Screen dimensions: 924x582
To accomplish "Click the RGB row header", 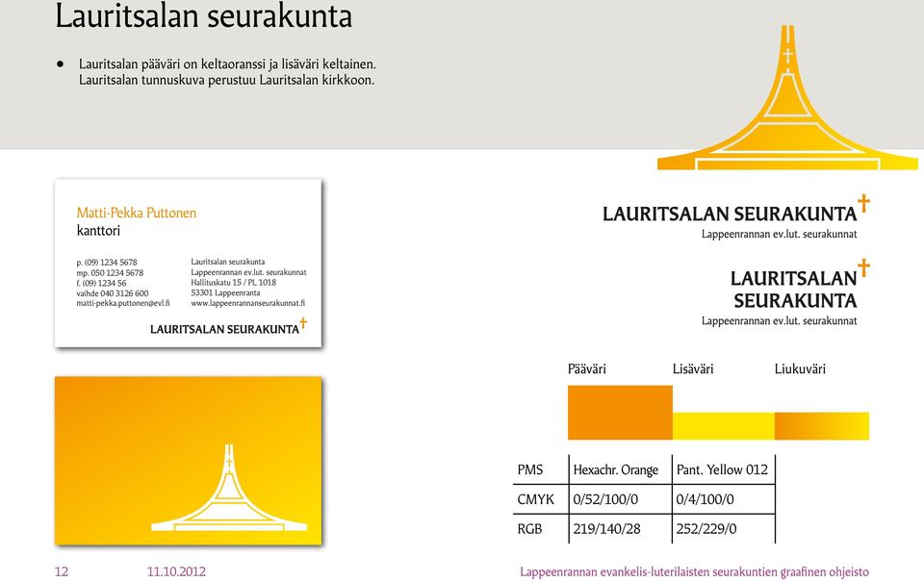I will click(529, 528).
